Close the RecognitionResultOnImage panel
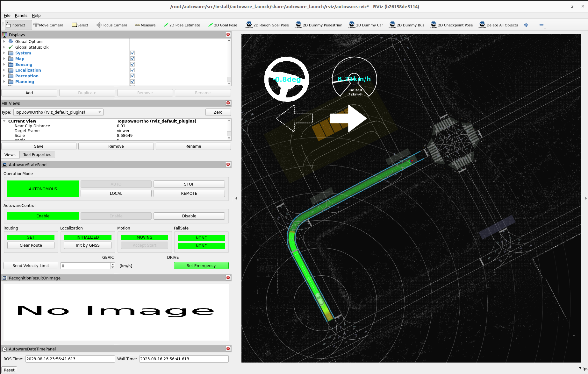The width and height of the screenshot is (588, 374). click(228, 278)
